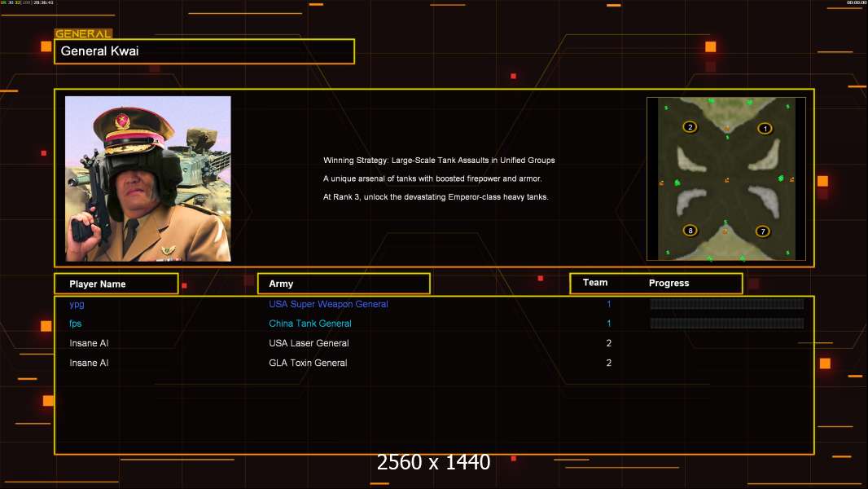Click China Tank General army text
868x489 pixels.
click(310, 324)
